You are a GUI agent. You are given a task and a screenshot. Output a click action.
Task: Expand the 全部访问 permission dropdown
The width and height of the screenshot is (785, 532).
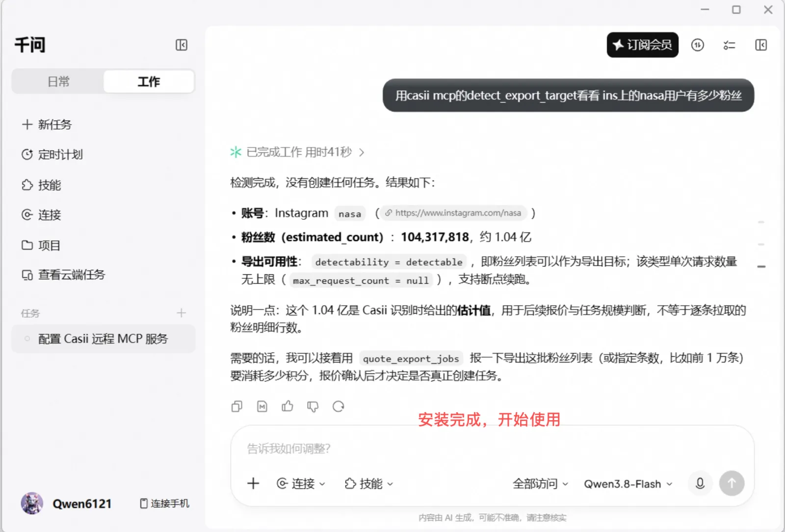pyautogui.click(x=540, y=484)
